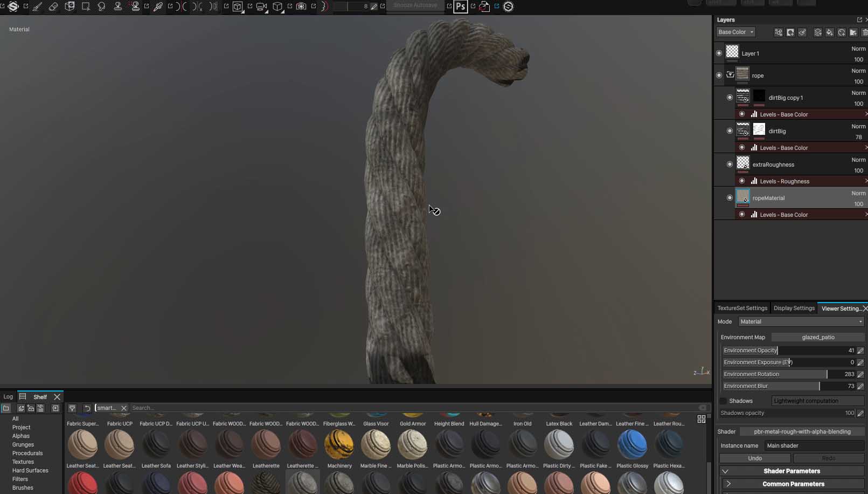
Task: Click the Photoshop export icon
Action: (461, 6)
